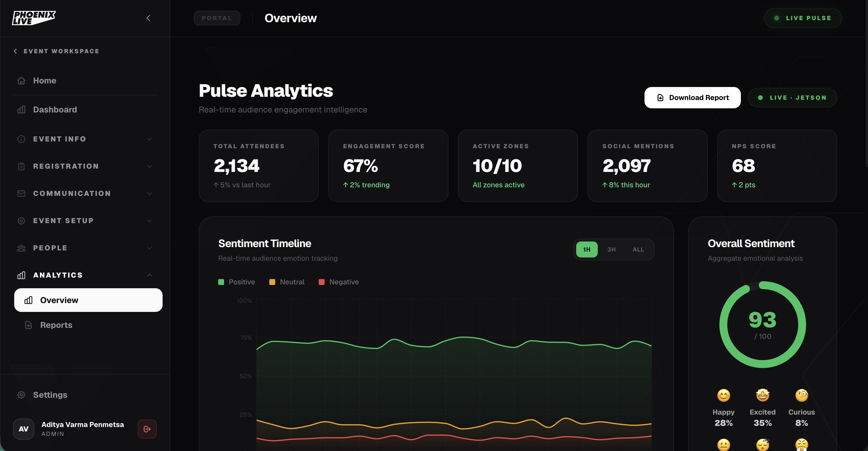Click the Social Mentions value 2,097
Screen dimensions: 868x451
pyautogui.click(x=627, y=166)
